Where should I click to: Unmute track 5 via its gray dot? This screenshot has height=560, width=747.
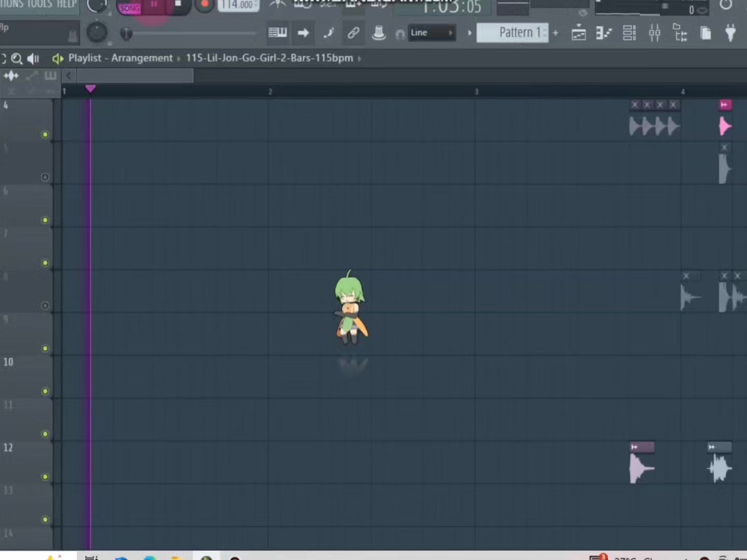[x=45, y=177]
